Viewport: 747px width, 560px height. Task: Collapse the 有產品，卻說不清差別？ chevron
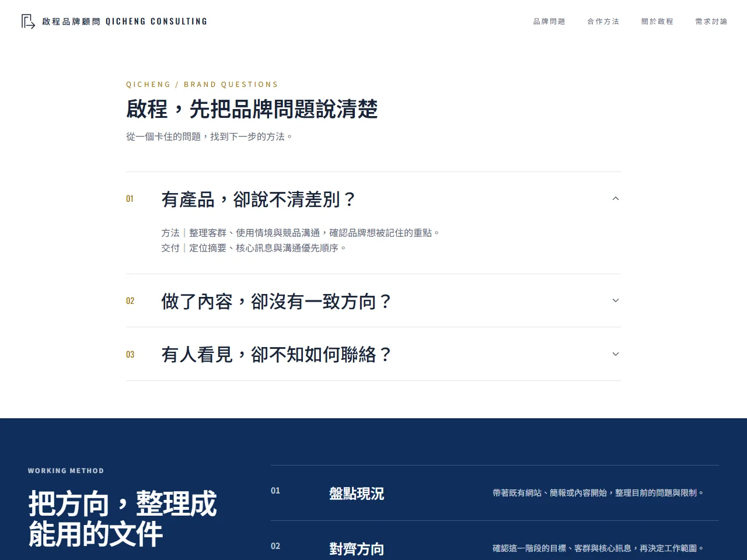tap(615, 199)
